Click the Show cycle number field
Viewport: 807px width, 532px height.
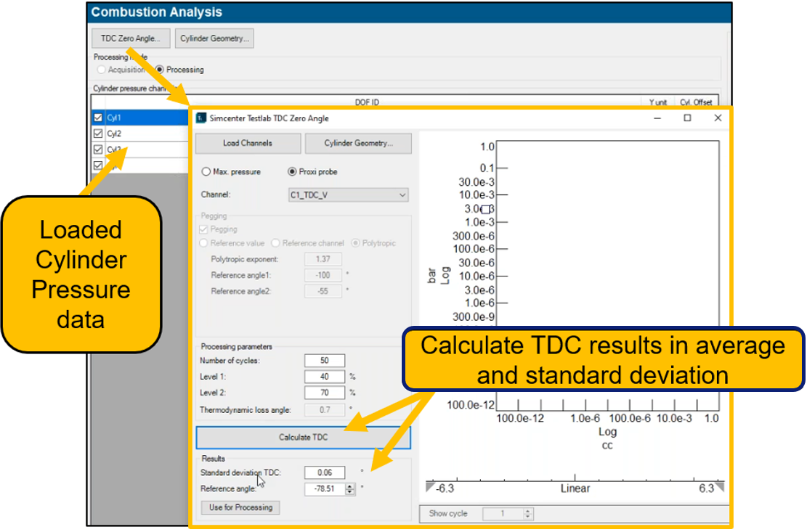tap(503, 514)
